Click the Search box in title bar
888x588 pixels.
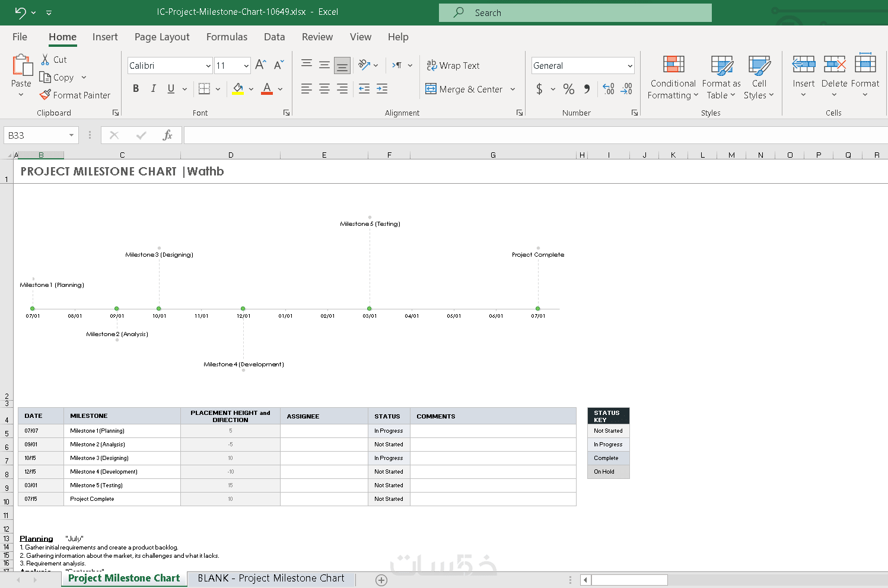click(575, 12)
